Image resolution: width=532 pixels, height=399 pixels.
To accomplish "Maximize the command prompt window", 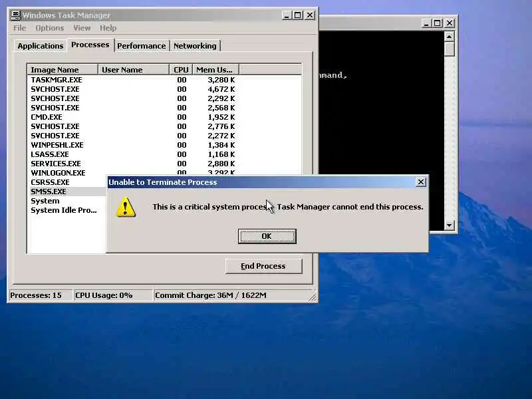I will [x=438, y=23].
